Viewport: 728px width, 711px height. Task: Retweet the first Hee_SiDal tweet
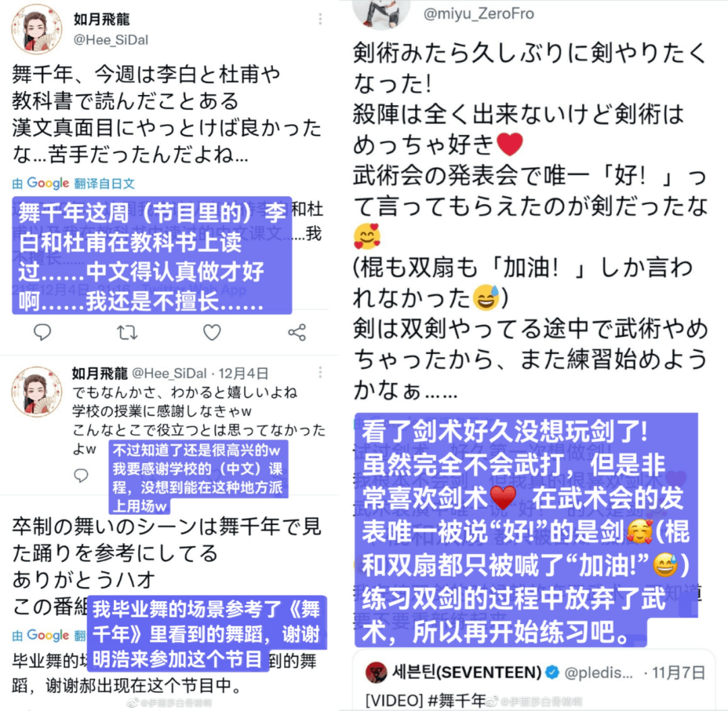click(x=127, y=332)
